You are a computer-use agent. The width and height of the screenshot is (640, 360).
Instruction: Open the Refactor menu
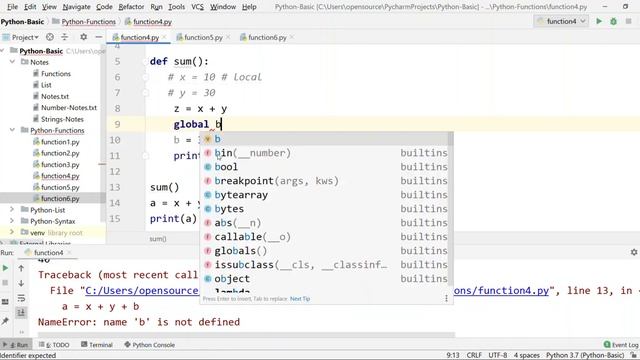tap(131, 7)
